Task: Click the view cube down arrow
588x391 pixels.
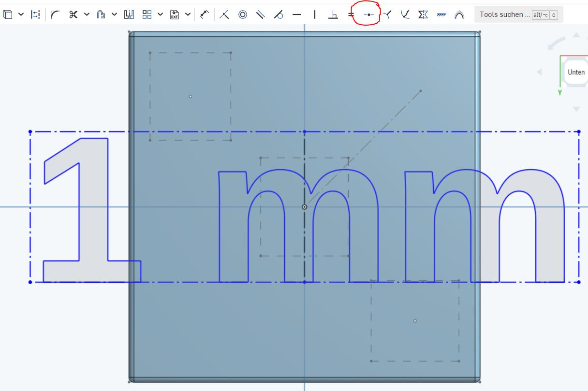Action: pos(576,109)
